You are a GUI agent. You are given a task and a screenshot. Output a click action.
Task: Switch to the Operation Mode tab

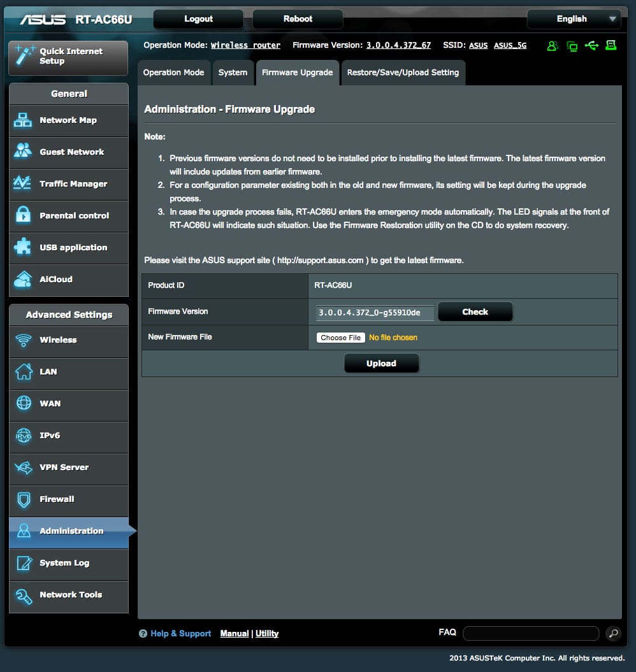[174, 73]
